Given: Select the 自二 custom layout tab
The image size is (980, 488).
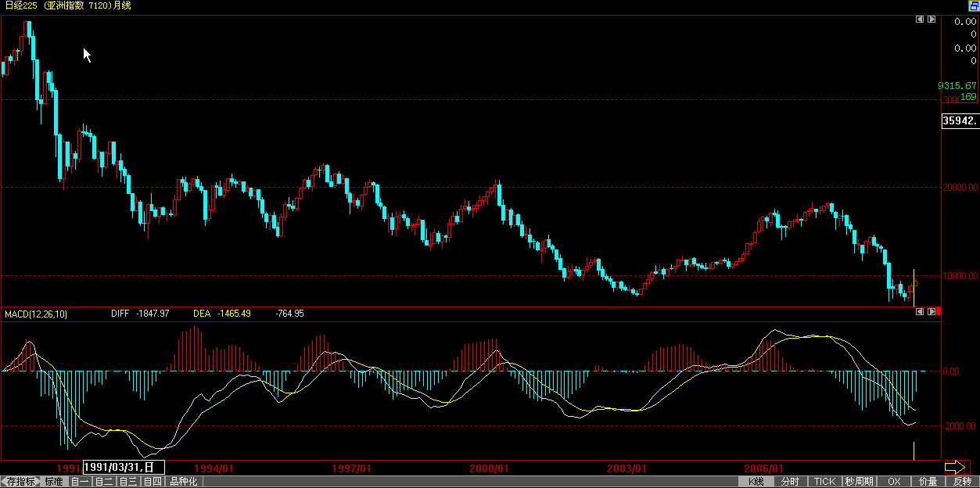Looking at the screenshot, I should click(x=104, y=482).
